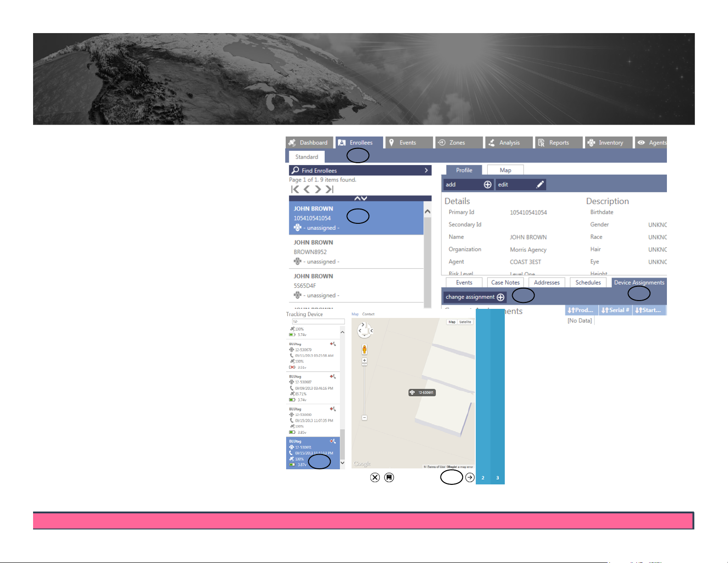Screen dimensions: 728x563
Task: Click the Contact link above the map
Action: (368, 314)
